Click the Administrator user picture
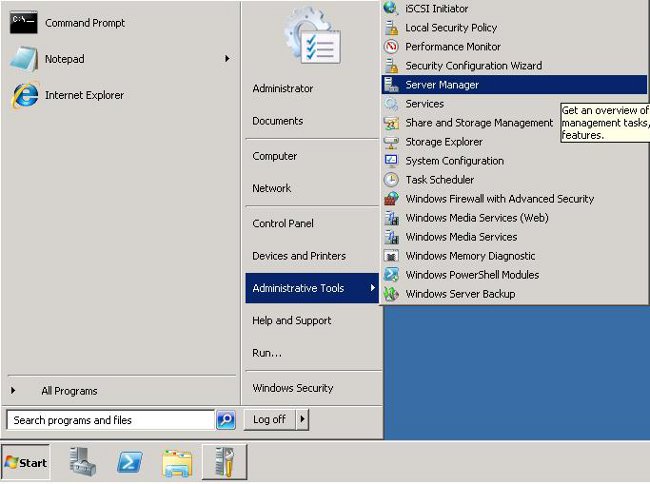This screenshot has width=650, height=484. point(312,36)
